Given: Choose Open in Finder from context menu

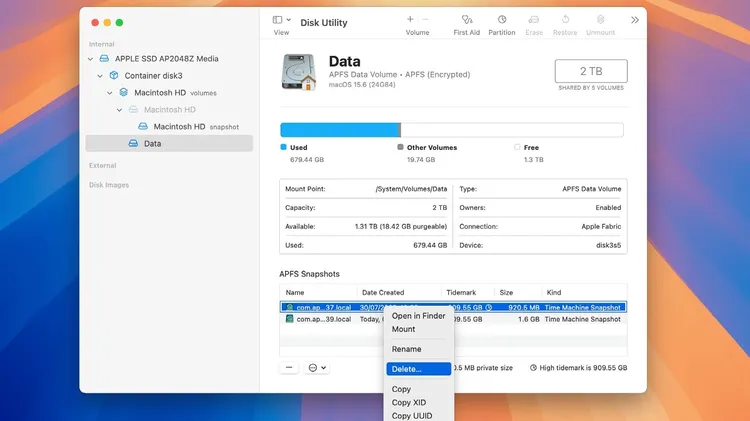Looking at the screenshot, I should click(x=419, y=316).
